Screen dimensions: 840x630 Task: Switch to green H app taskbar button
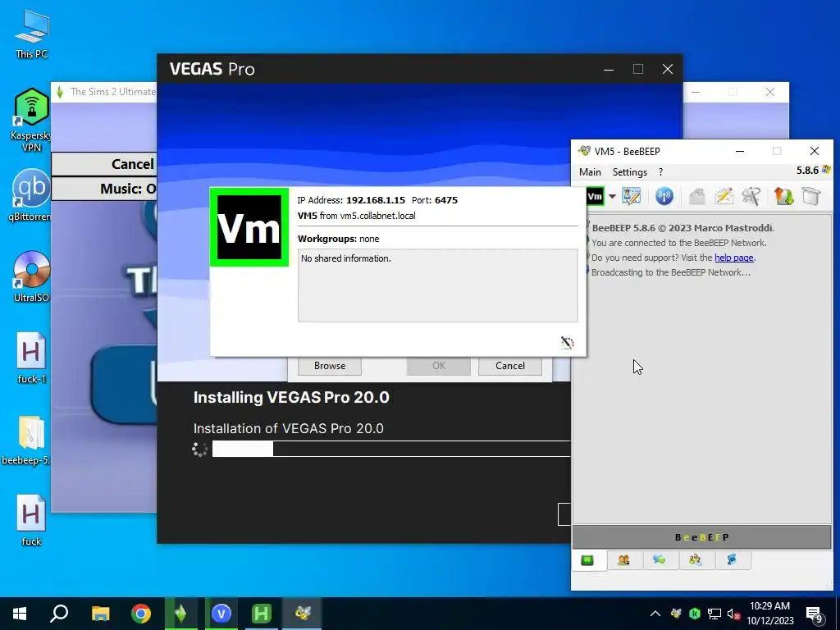point(262,614)
